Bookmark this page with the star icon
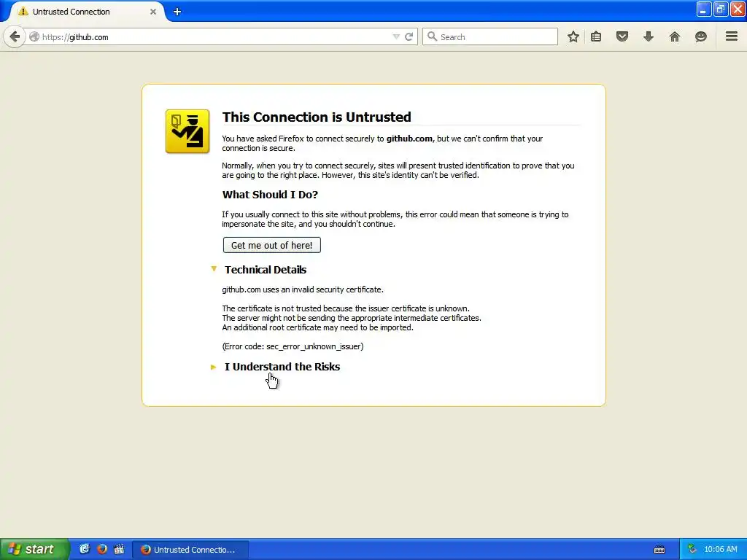Image resolution: width=747 pixels, height=560 pixels. click(573, 36)
